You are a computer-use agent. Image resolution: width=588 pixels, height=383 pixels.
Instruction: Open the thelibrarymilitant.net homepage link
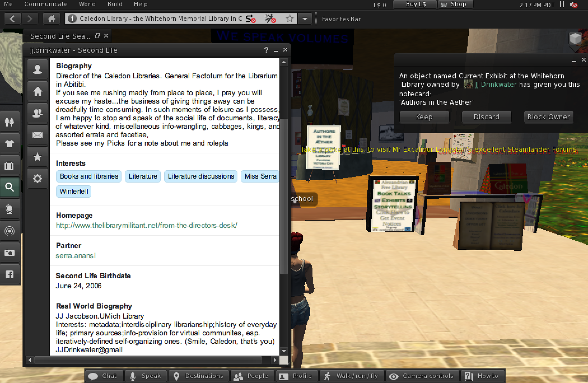pyautogui.click(x=146, y=225)
